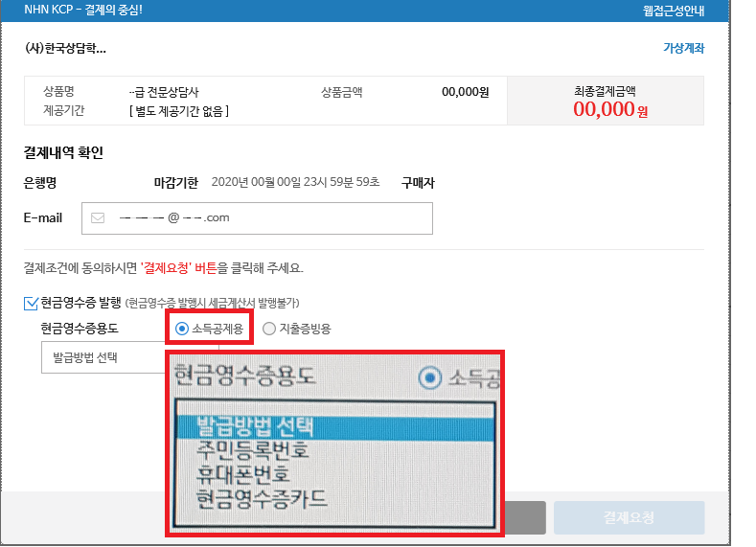Check the 현금영수증 발행 checkbox
Screen dimensions: 756x547
[31, 304]
